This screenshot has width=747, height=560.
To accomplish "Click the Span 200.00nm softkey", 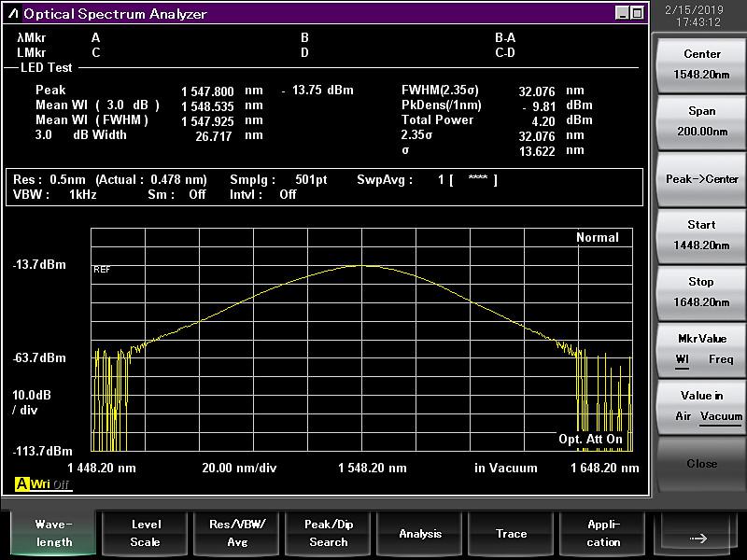I will point(701,122).
